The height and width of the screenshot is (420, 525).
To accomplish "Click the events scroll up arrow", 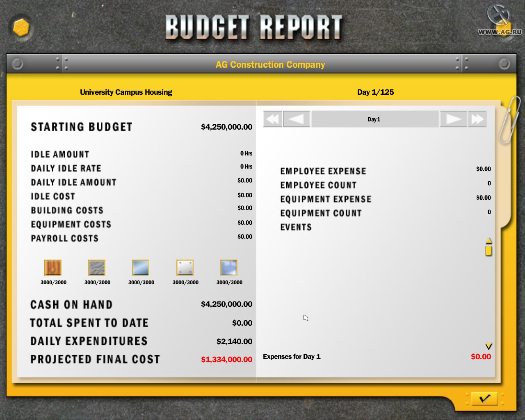I will (488, 241).
